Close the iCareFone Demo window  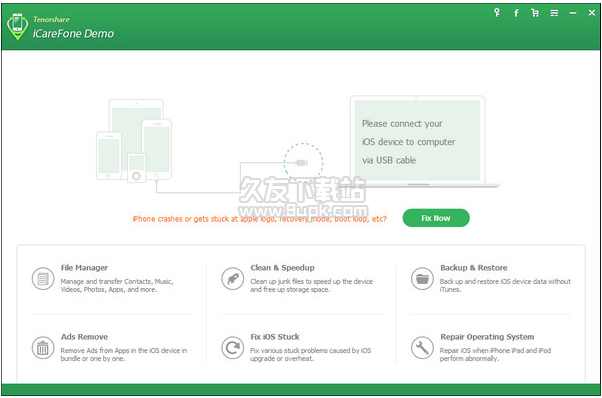592,13
